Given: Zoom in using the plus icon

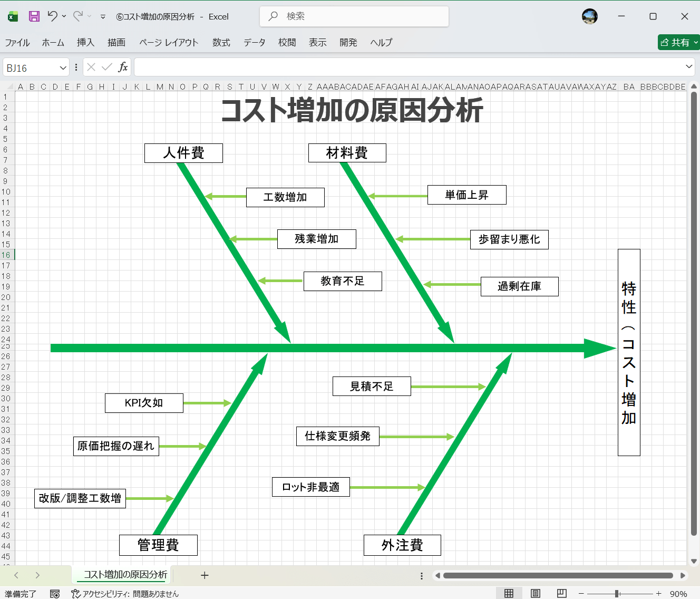Looking at the screenshot, I should 658,593.
